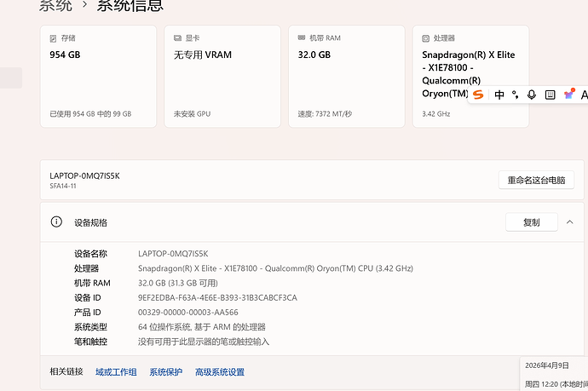Screen dimensions: 588x391
Task: Click the 64 位操作系统 system type value
Action: tap(202, 327)
